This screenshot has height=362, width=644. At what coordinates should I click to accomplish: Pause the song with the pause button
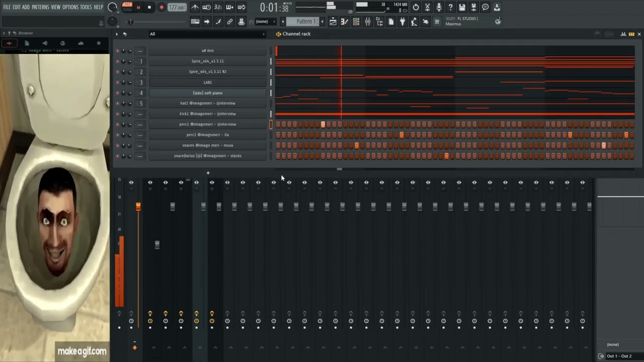click(x=138, y=7)
